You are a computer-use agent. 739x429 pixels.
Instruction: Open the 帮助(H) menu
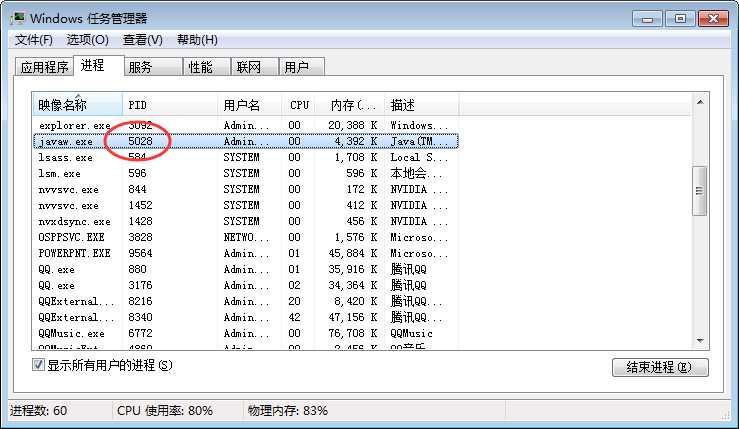click(197, 40)
